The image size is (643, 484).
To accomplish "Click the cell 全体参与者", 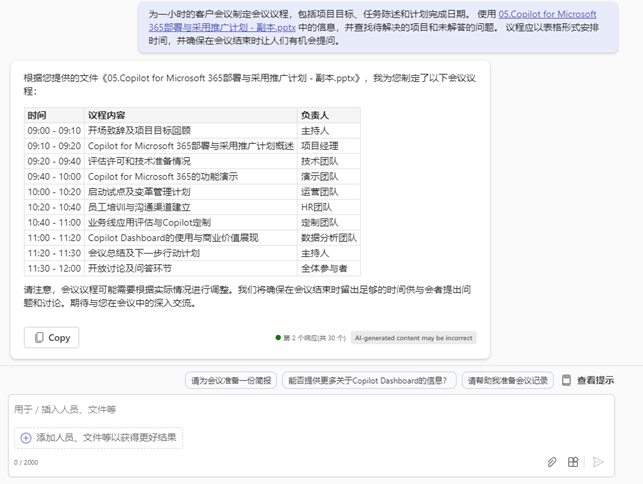I will click(329, 268).
